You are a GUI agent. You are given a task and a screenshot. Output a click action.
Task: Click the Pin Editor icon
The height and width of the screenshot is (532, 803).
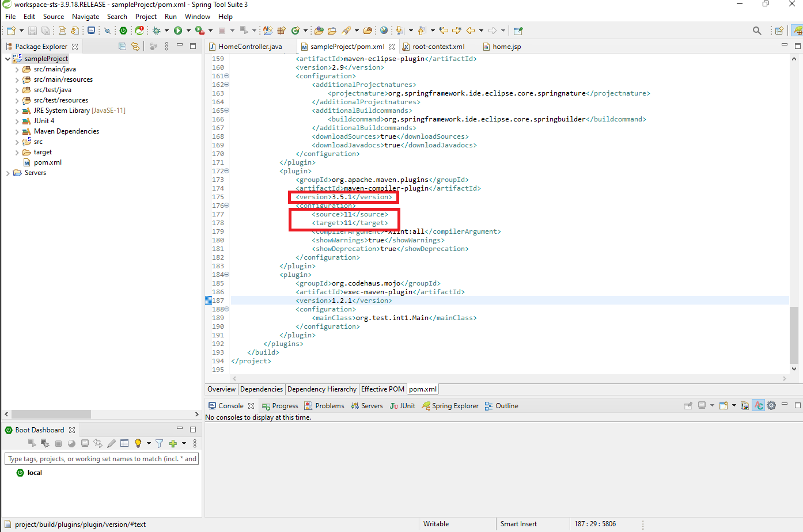click(x=518, y=31)
